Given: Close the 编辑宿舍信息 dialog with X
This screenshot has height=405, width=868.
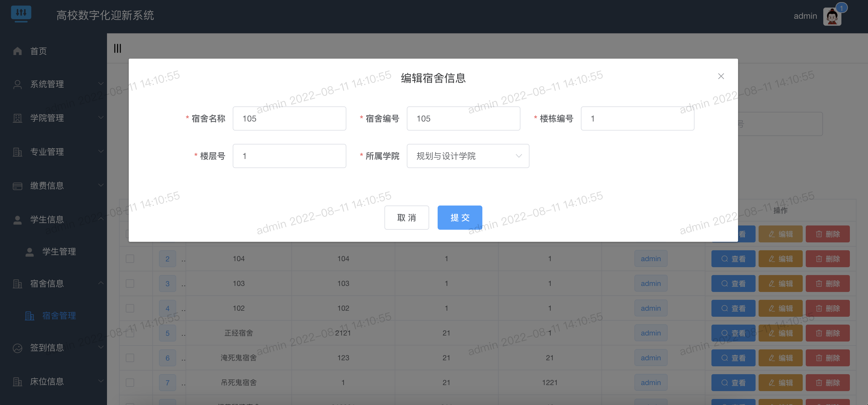Looking at the screenshot, I should (721, 76).
